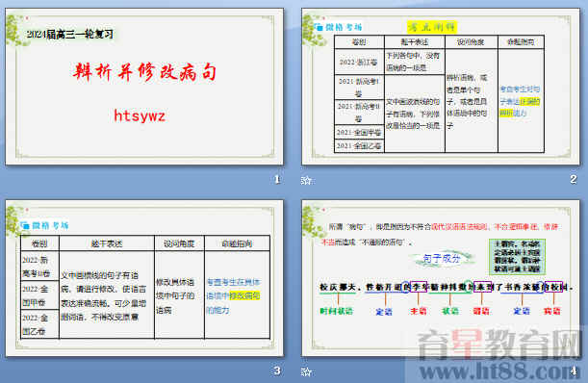Click slide number 1 label
This screenshot has width=588, height=383.
click(x=277, y=180)
